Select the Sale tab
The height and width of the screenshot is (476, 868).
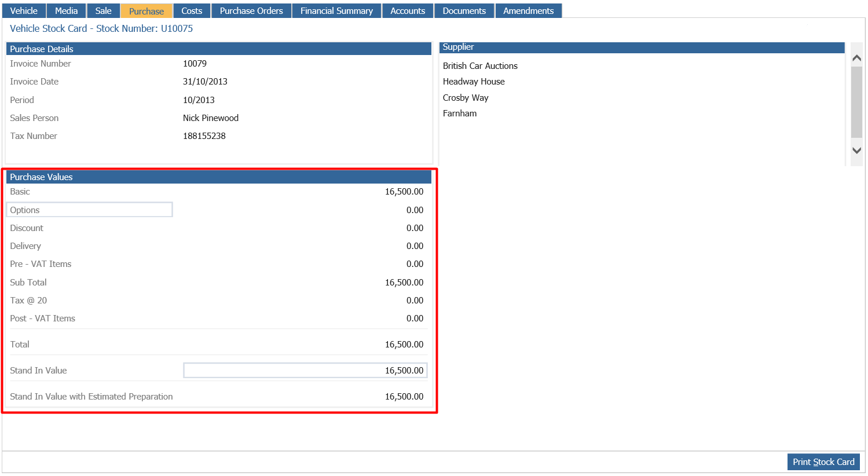point(103,11)
